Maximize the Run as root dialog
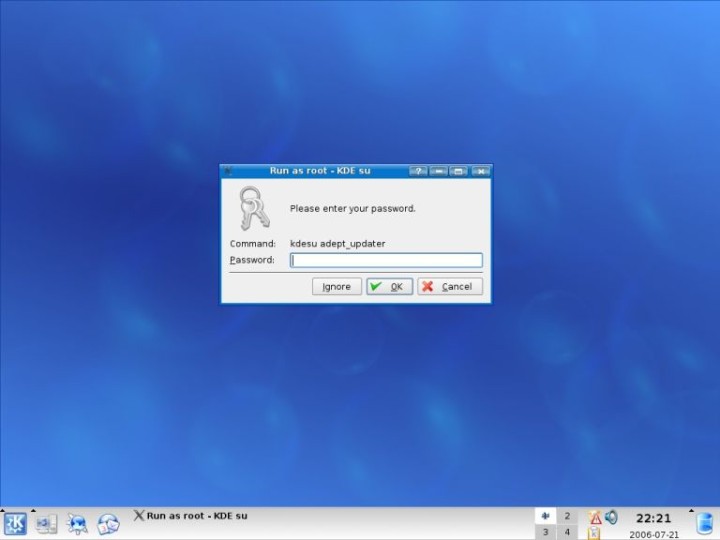 tap(458, 171)
